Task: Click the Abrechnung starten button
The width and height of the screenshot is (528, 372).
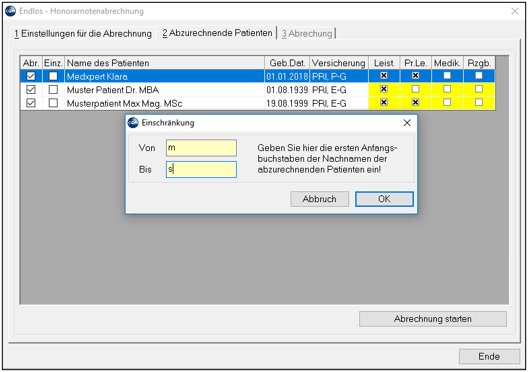Action: pos(433,319)
